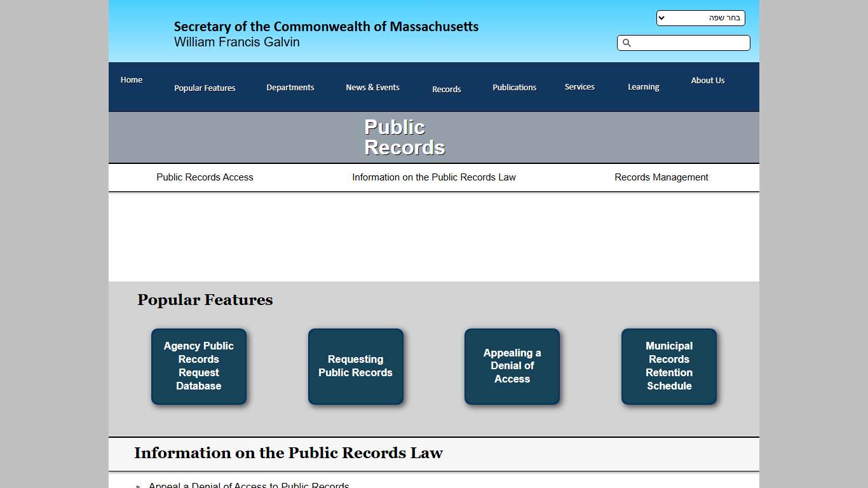Click the Requesting Public Records button
Screen dimensions: 868x488
[355, 367]
